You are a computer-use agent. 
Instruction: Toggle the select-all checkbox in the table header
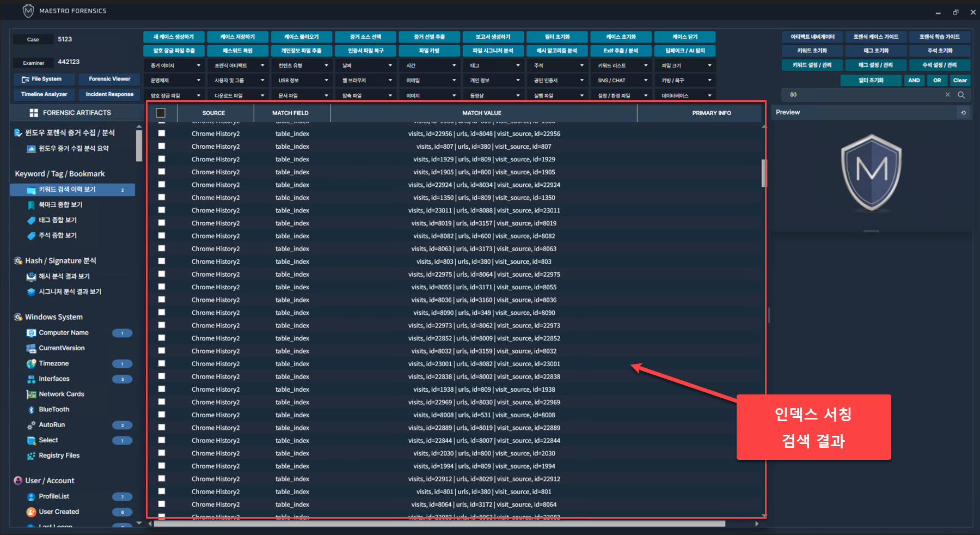tap(161, 113)
